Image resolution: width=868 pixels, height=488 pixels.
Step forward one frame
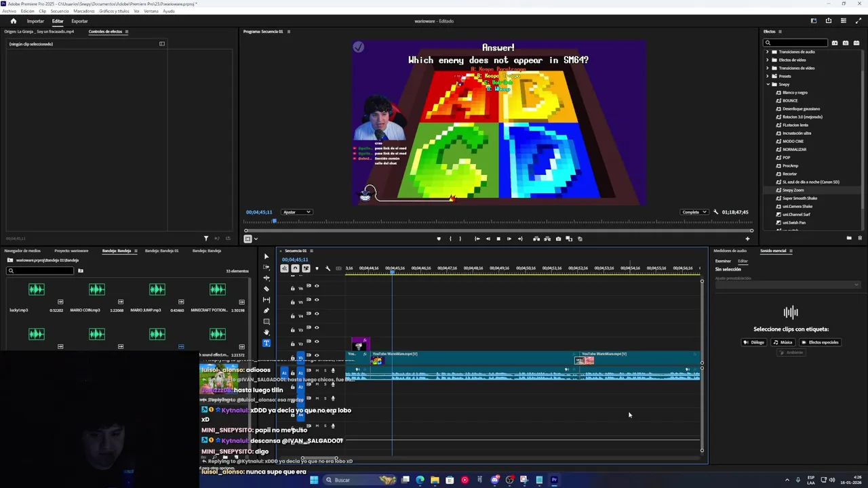[509, 239]
